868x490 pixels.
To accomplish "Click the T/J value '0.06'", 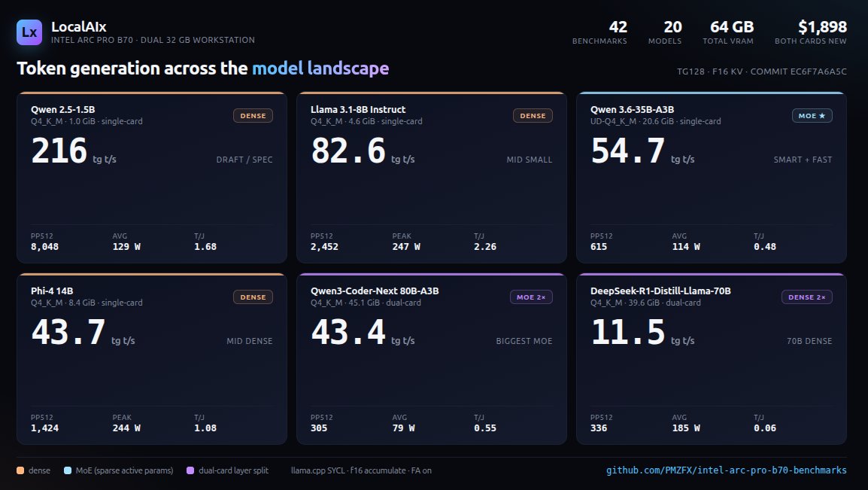I will coord(764,428).
